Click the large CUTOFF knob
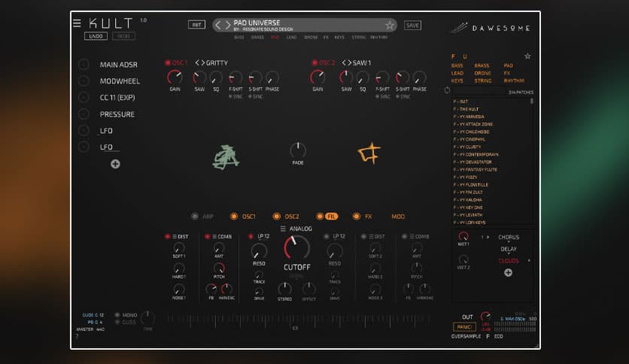Image resolution: width=629 pixels, height=364 pixels. [297, 248]
